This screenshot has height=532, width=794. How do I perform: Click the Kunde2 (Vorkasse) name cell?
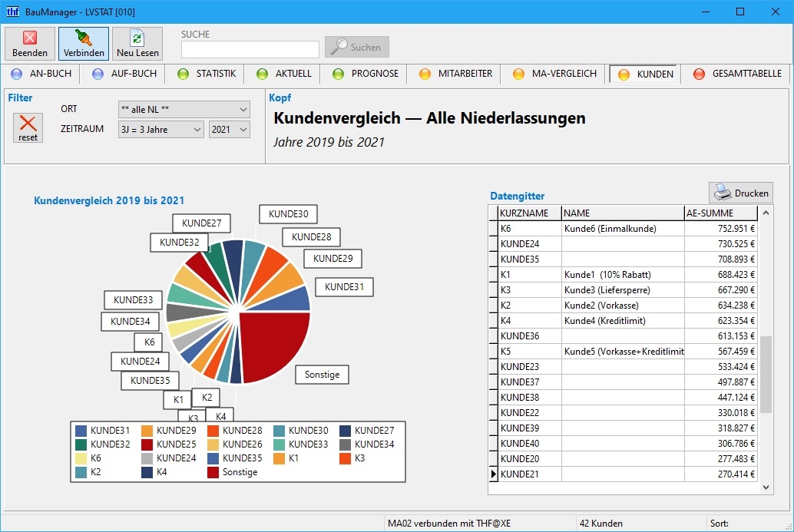623,306
